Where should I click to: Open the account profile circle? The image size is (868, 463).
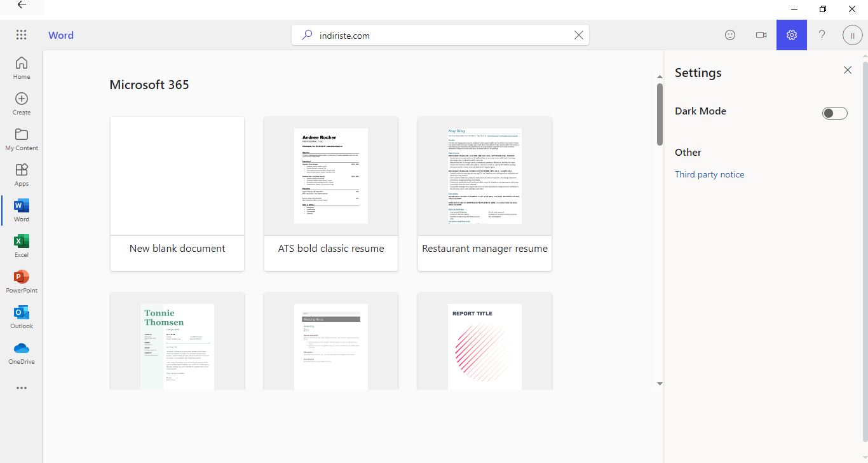(x=852, y=36)
